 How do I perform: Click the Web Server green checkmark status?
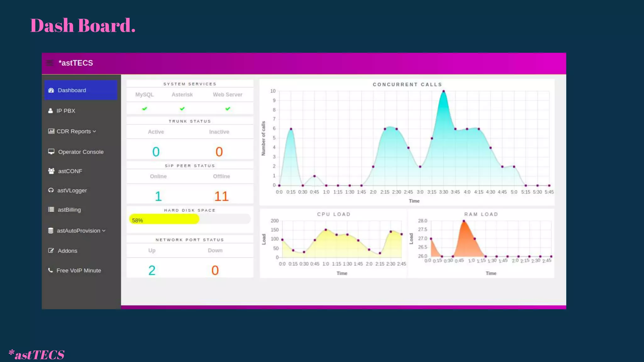pos(228,109)
